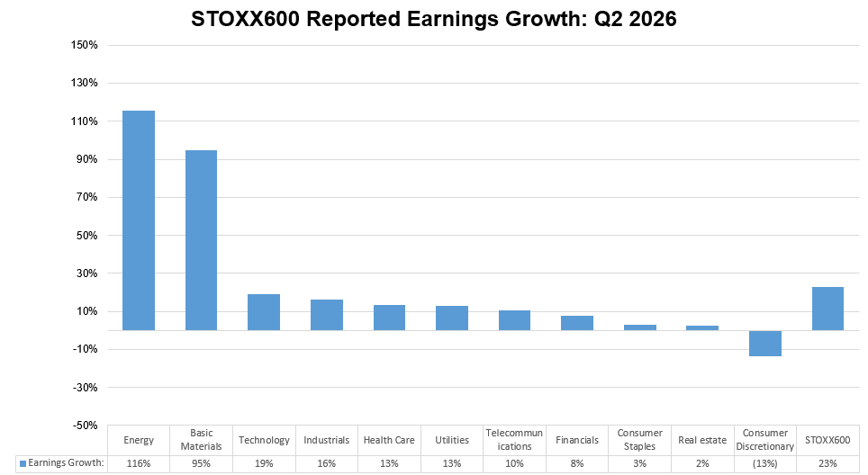Click the Real estate category label
This screenshot has height=475, width=868.
tap(702, 440)
